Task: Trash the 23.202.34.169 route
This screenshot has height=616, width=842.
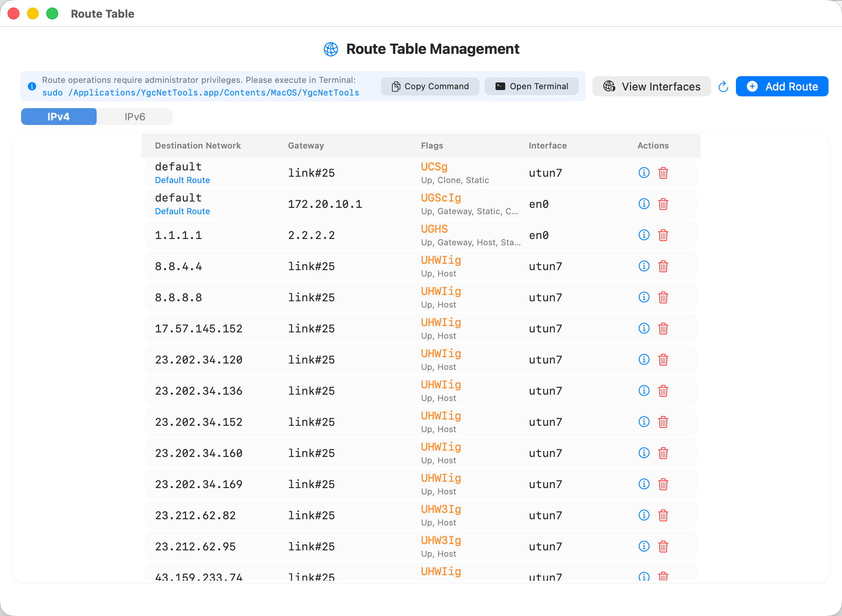Action: 663,484
